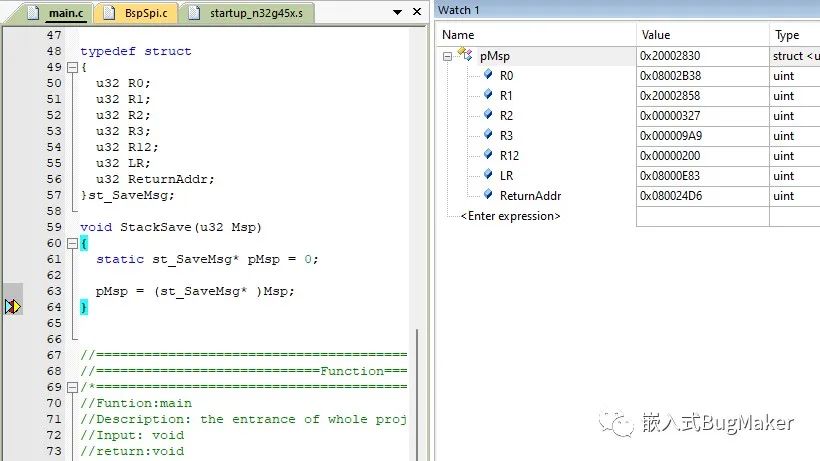Click the value 0x00000327 of R2
The image size is (820, 461).
pyautogui.click(x=670, y=116)
